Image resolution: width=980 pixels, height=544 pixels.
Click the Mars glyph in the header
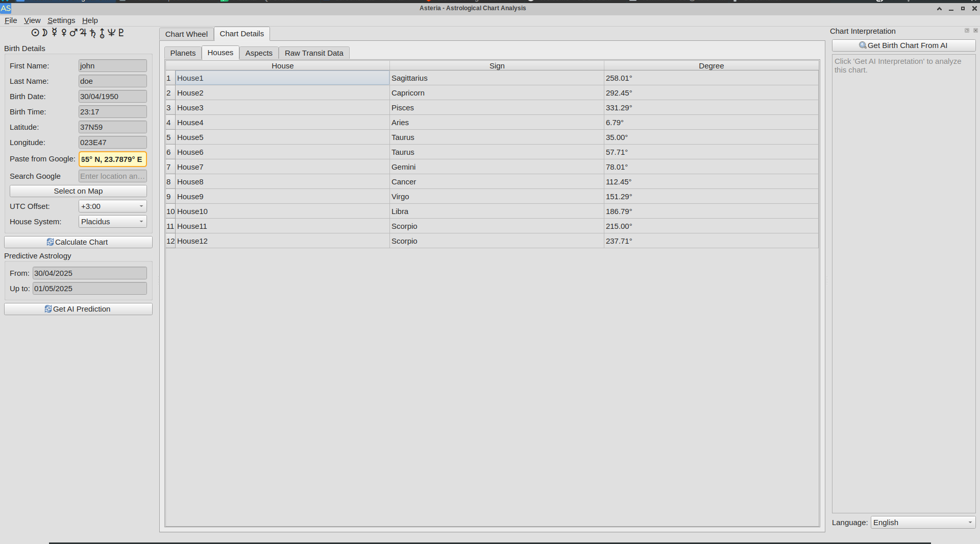coord(73,33)
